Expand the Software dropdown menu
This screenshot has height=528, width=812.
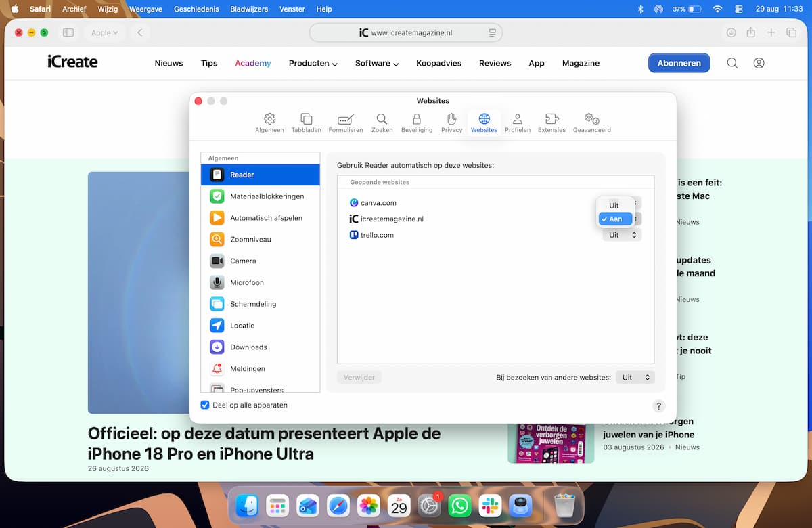pos(377,63)
